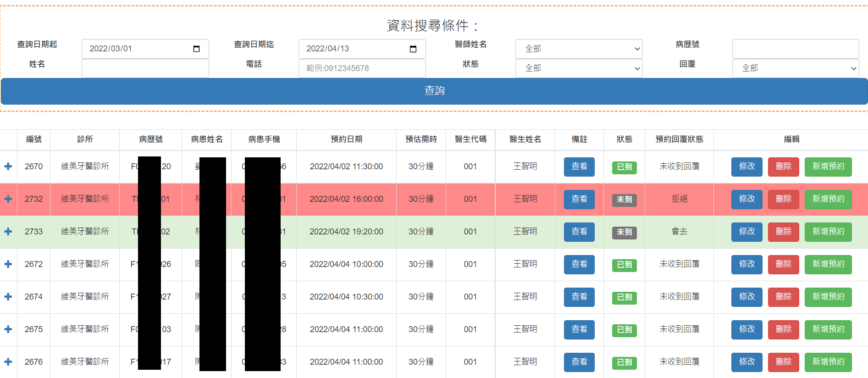Edit appointment 2676 with 修改

(x=746, y=362)
